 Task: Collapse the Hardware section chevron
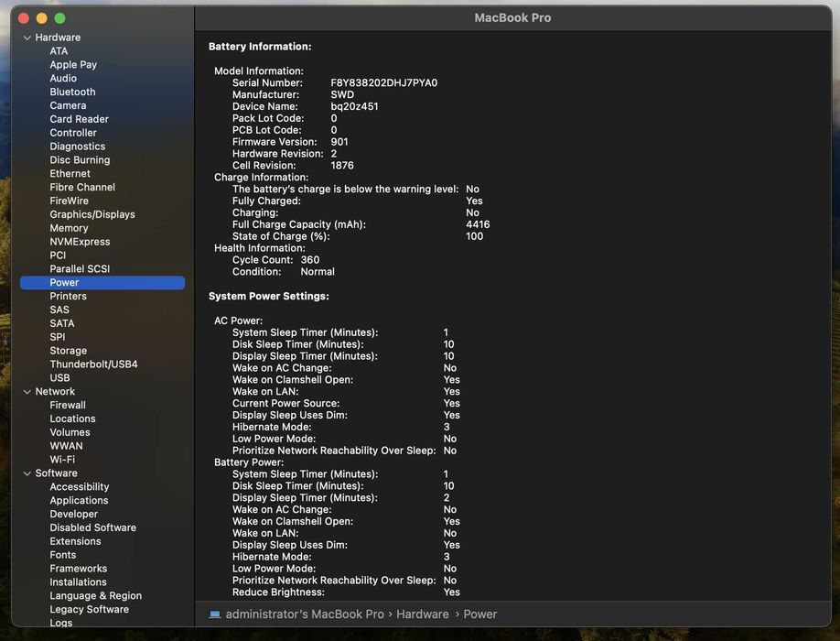[27, 38]
